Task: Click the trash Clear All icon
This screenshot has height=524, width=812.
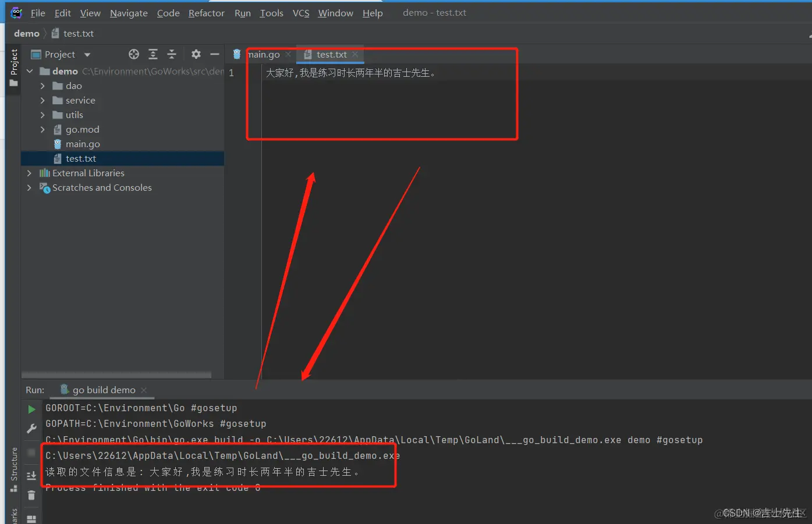Action: tap(31, 496)
